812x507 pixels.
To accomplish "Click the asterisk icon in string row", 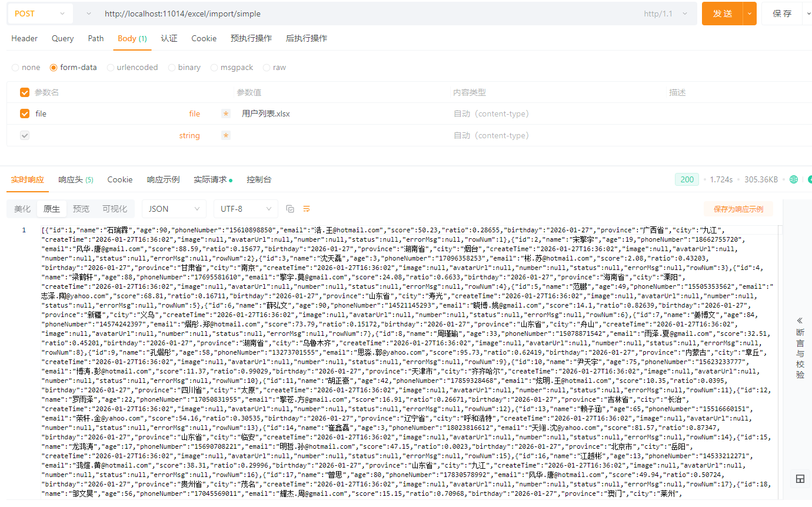I will pos(226,135).
